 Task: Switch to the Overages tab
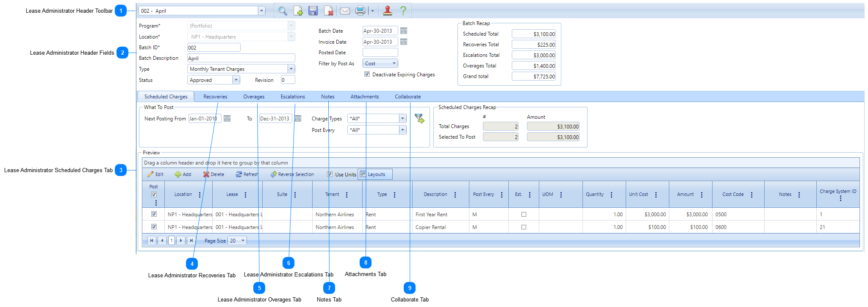[254, 97]
